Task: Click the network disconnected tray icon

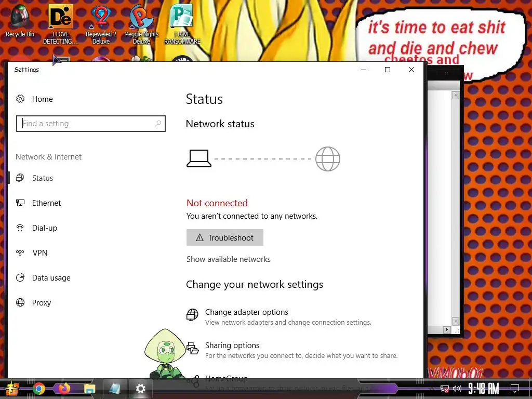Action: (445, 389)
